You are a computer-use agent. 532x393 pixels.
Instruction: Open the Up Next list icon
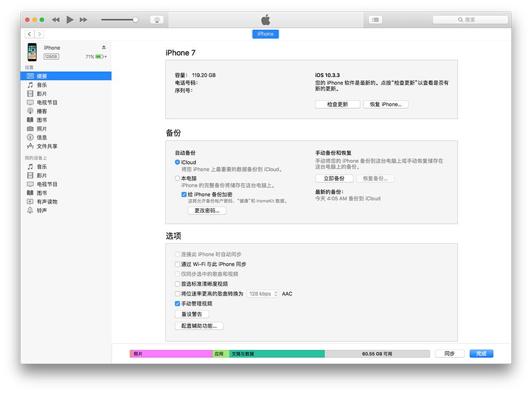tap(375, 20)
